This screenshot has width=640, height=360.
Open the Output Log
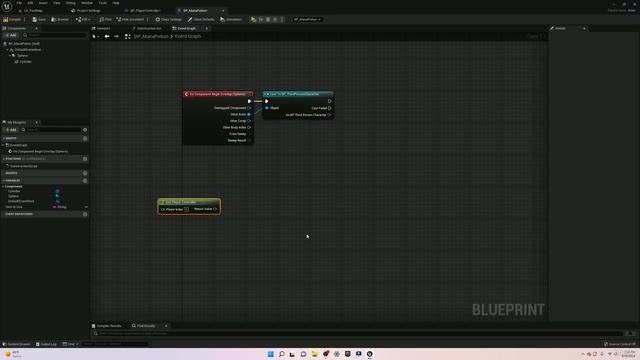(x=46, y=344)
